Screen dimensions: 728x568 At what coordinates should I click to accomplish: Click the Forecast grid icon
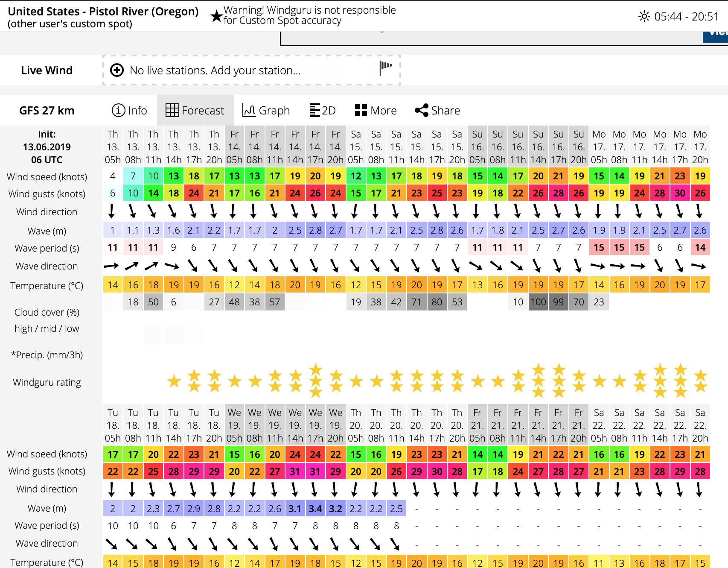point(172,110)
